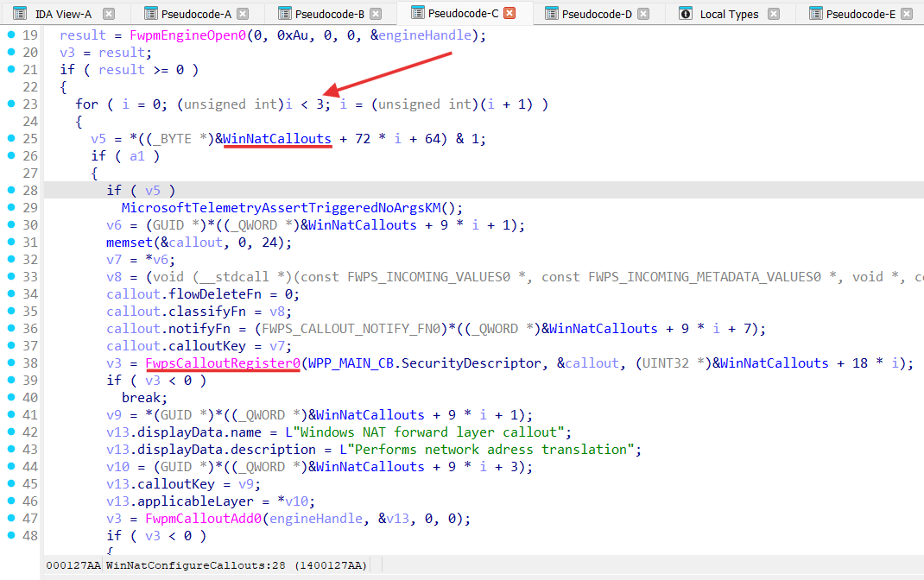Toggle breakpoint dot on line 38
Viewport: 924px width, 580px height.
click(10, 362)
